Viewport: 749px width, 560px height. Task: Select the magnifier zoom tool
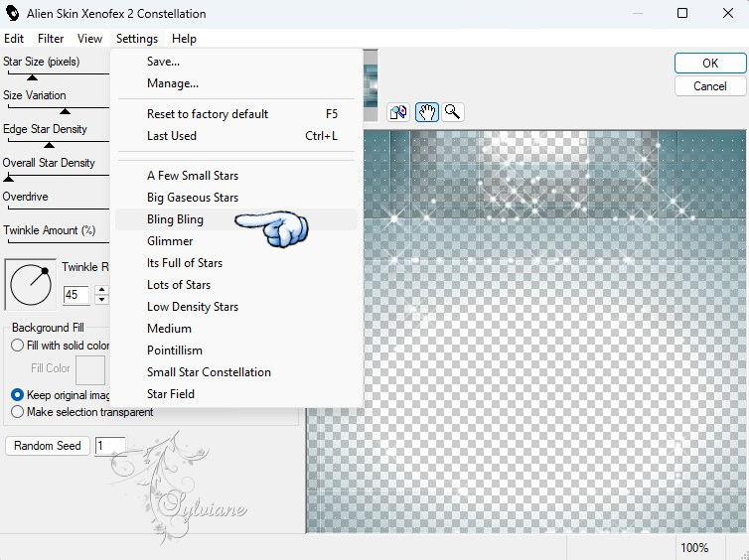point(452,112)
